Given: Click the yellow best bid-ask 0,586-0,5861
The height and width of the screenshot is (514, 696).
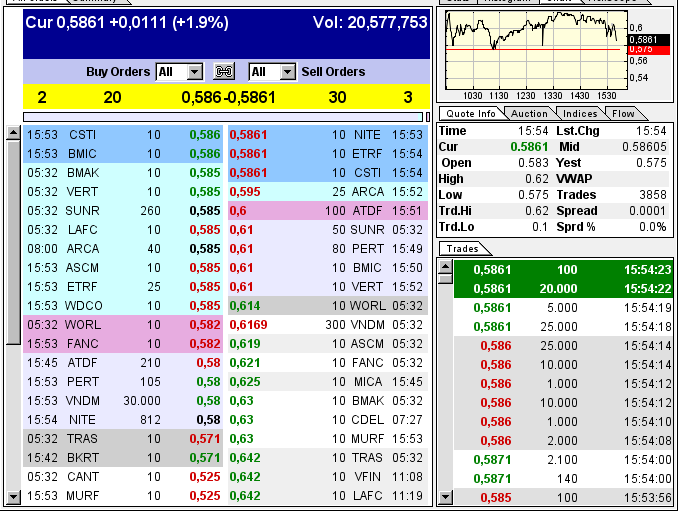Looking at the screenshot, I should tap(228, 97).
